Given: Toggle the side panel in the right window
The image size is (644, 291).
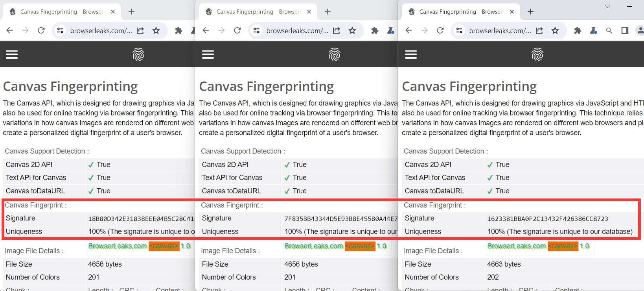Looking at the screenshot, I should point(625,31).
